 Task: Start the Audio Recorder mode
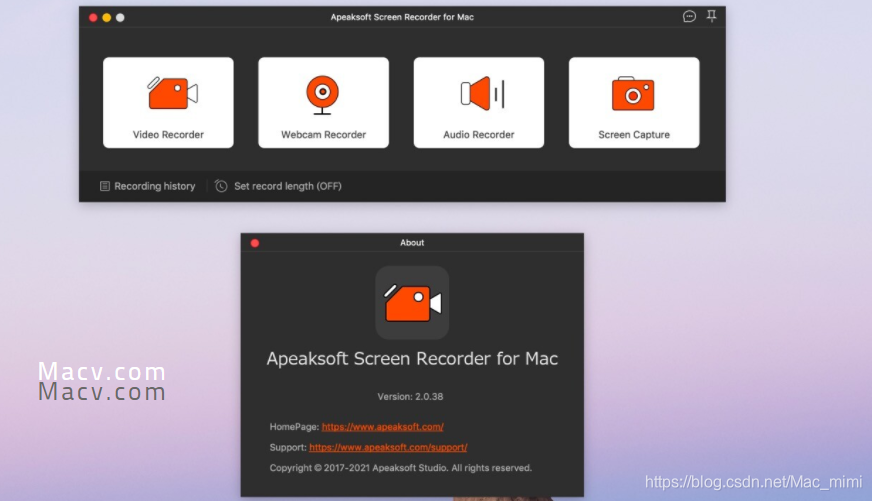pos(478,102)
